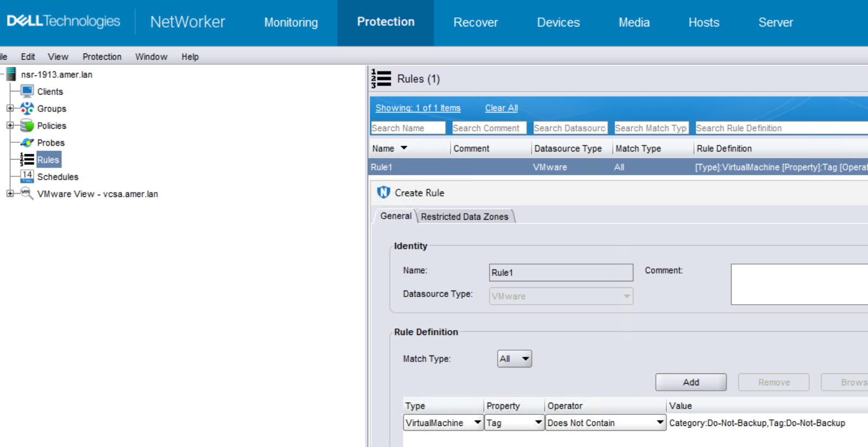
Task: Click the Schedules calendar icon
Action: (27, 176)
